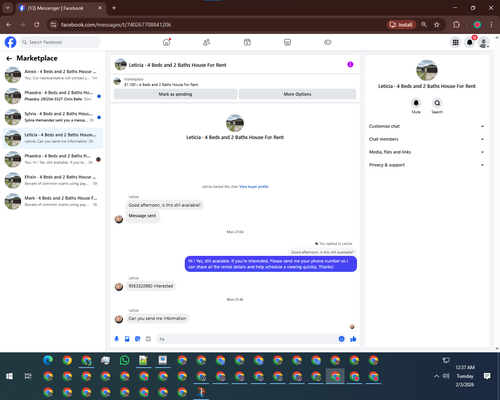Open Windows Start menu

9,376
